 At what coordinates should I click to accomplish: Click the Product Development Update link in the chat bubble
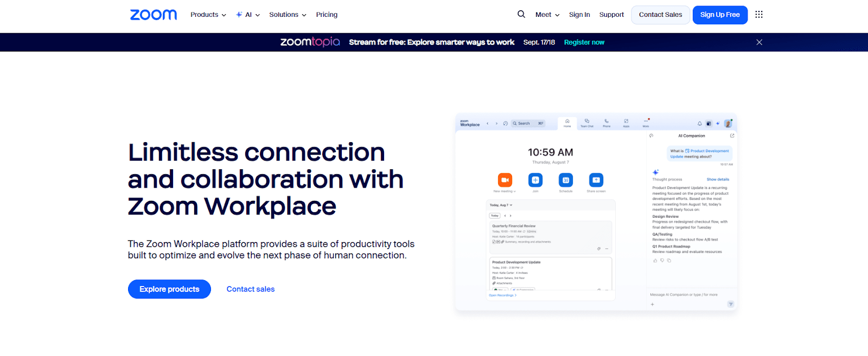coord(707,151)
